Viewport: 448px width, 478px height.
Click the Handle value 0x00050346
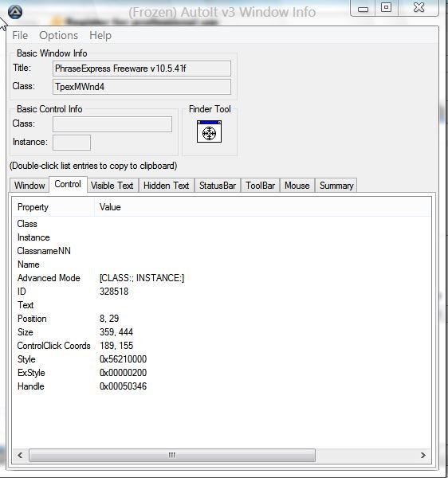[123, 386]
